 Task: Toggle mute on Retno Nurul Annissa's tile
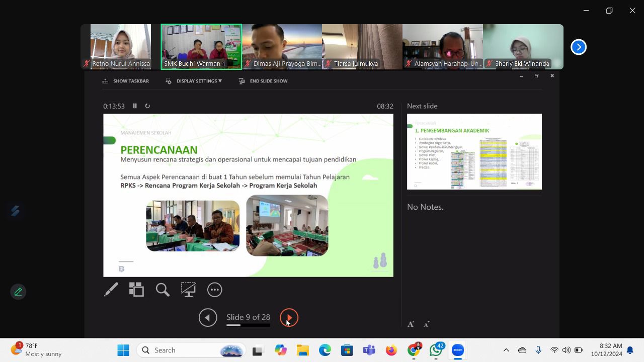87,64
